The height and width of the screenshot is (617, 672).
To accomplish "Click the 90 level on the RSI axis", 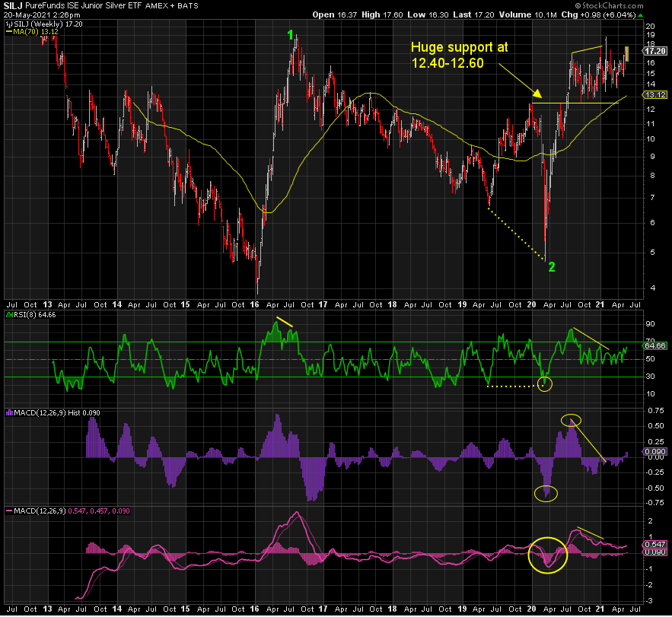I will pos(650,324).
